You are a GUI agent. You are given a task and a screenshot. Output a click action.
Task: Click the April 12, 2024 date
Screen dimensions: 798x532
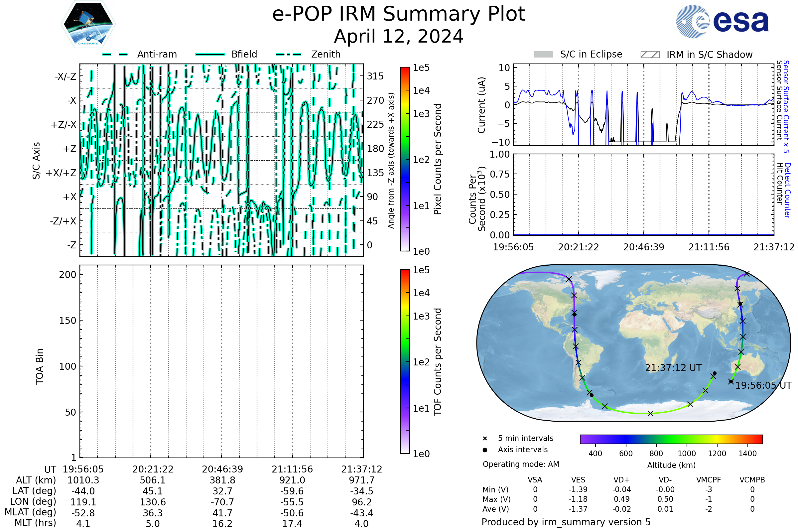point(399,37)
